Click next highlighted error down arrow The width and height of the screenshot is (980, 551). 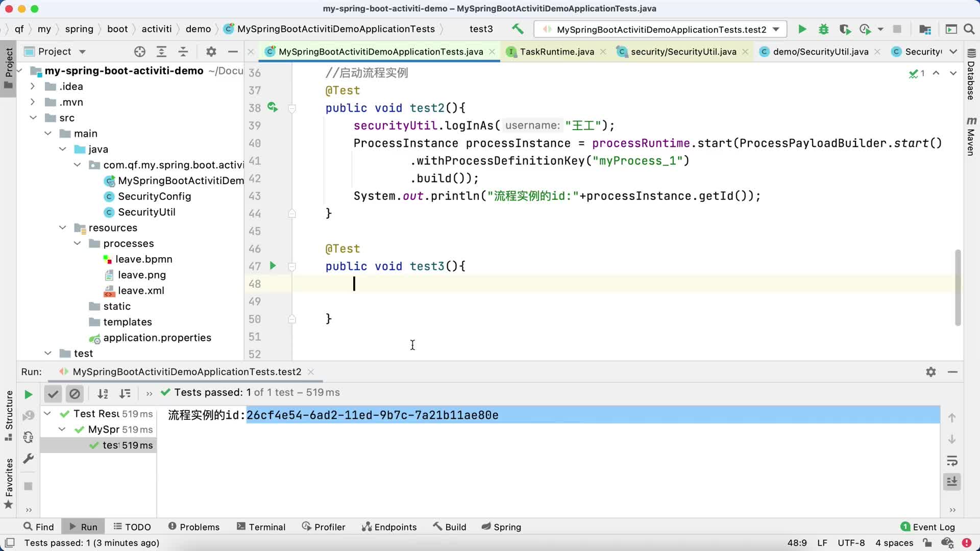953,73
